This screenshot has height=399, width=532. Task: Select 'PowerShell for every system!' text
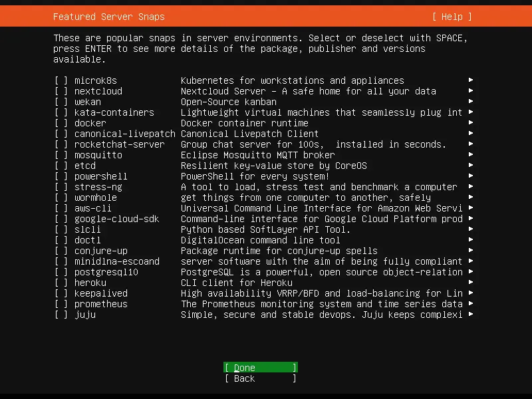tap(255, 176)
